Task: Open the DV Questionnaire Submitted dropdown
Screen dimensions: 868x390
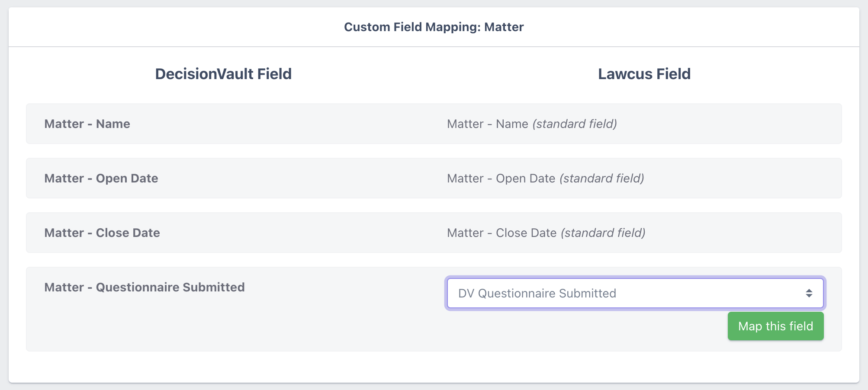Action: click(635, 293)
